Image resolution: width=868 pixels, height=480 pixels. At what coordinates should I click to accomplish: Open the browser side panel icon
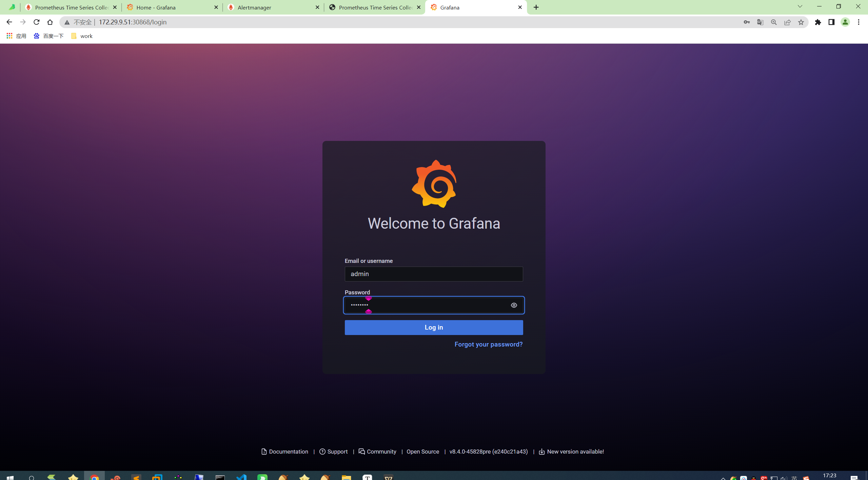[831, 22]
